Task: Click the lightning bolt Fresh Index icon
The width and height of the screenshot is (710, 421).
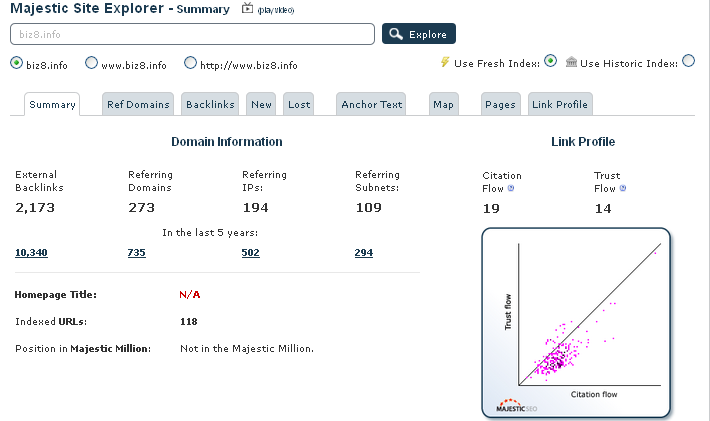Action: tap(445, 62)
